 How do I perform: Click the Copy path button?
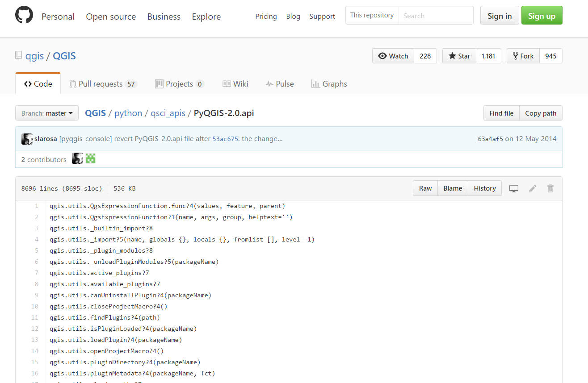point(541,113)
